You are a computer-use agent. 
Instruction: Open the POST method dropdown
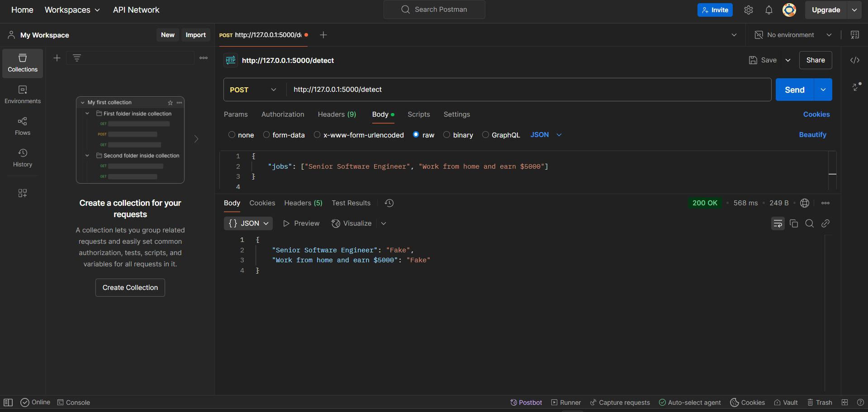[x=254, y=90]
